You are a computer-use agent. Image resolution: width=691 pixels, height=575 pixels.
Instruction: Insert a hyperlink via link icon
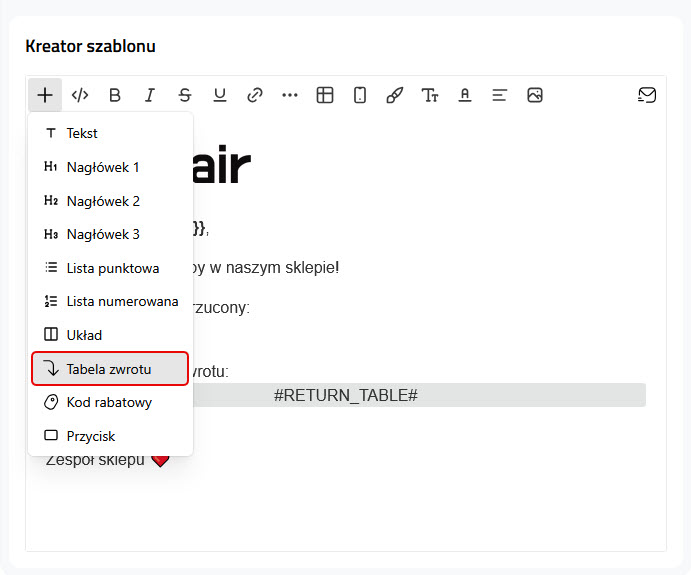(255, 95)
